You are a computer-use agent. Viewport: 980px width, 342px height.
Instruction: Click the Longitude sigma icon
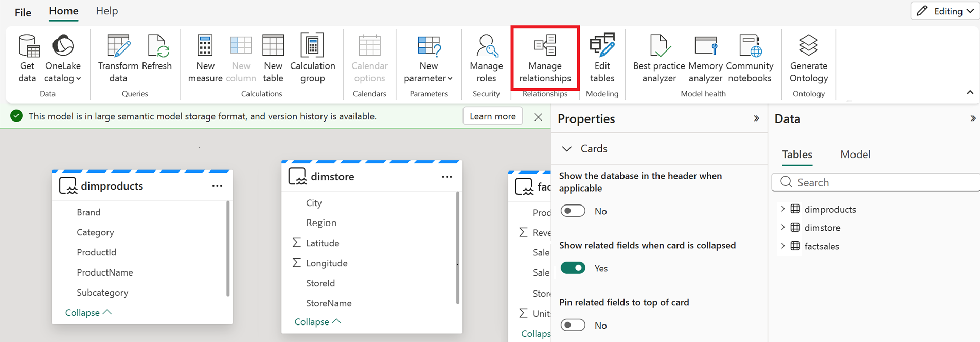click(297, 263)
